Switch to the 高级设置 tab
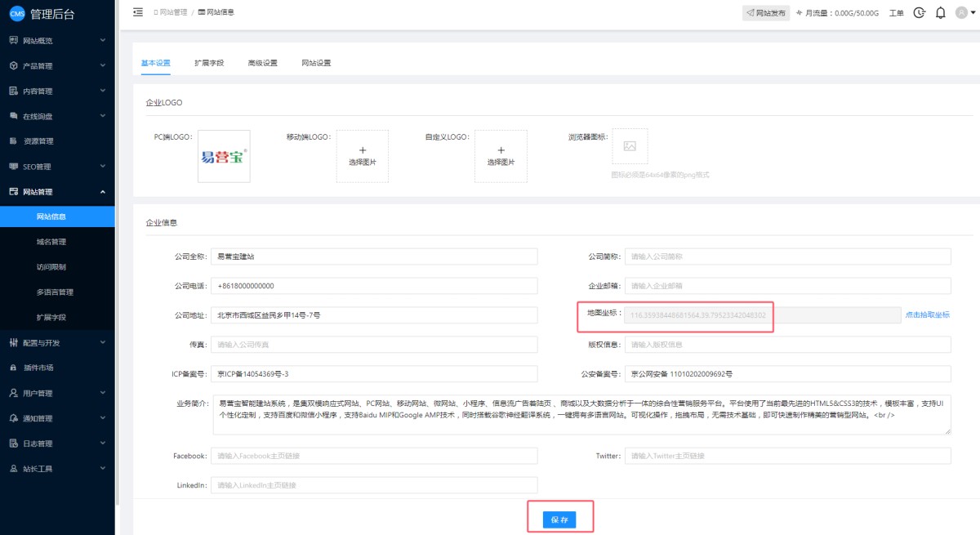The width and height of the screenshot is (980, 535). pyautogui.click(x=262, y=63)
